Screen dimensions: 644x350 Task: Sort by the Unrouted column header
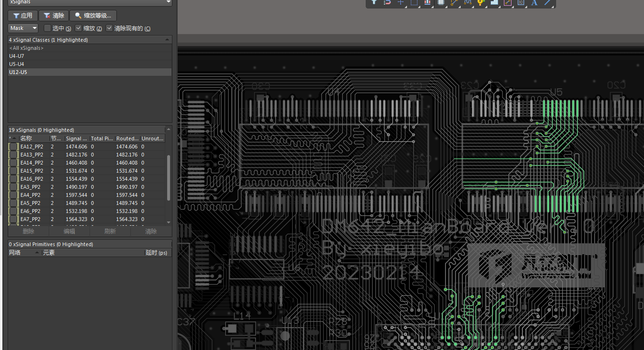click(152, 138)
